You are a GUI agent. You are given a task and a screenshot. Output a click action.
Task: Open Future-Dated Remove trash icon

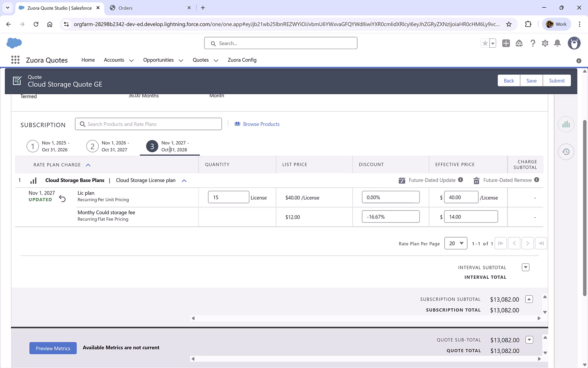click(x=476, y=180)
